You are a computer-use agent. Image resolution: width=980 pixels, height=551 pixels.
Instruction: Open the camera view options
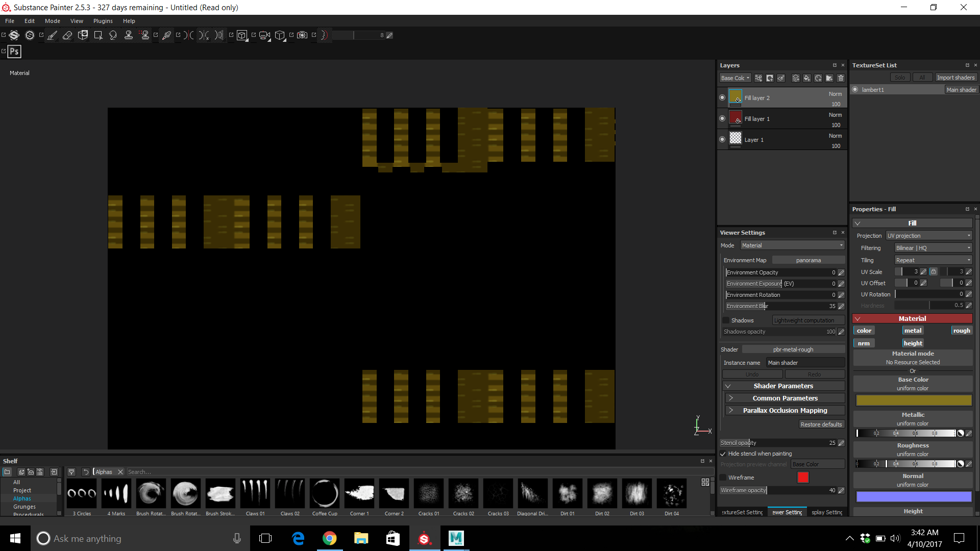pyautogui.click(x=264, y=35)
